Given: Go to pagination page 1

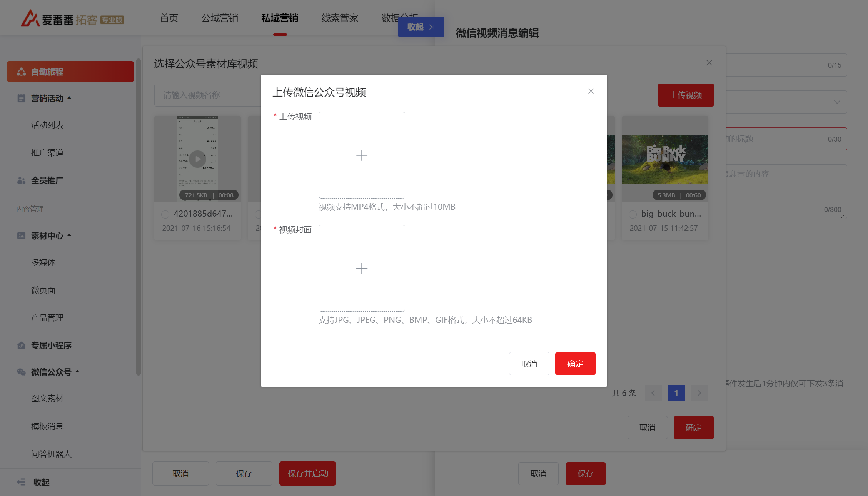Looking at the screenshot, I should pos(676,393).
